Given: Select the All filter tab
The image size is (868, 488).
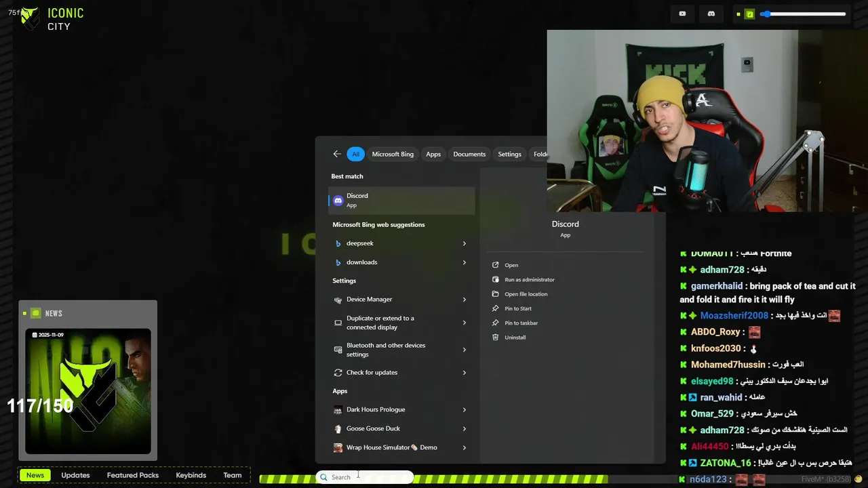Looking at the screenshot, I should click(355, 154).
